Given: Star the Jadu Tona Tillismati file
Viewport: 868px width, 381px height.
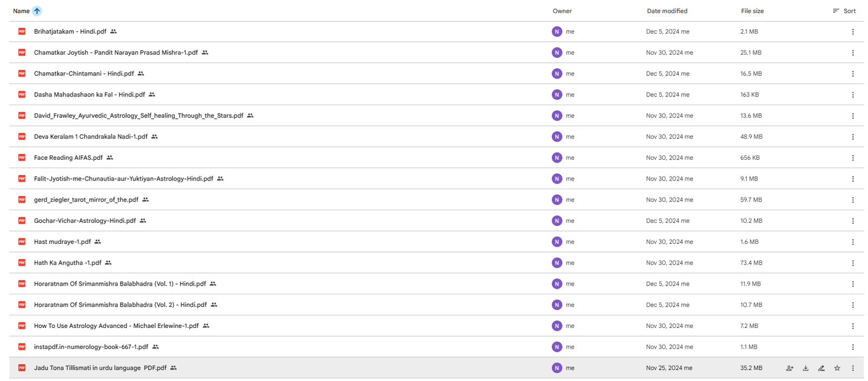Looking at the screenshot, I should point(837,368).
